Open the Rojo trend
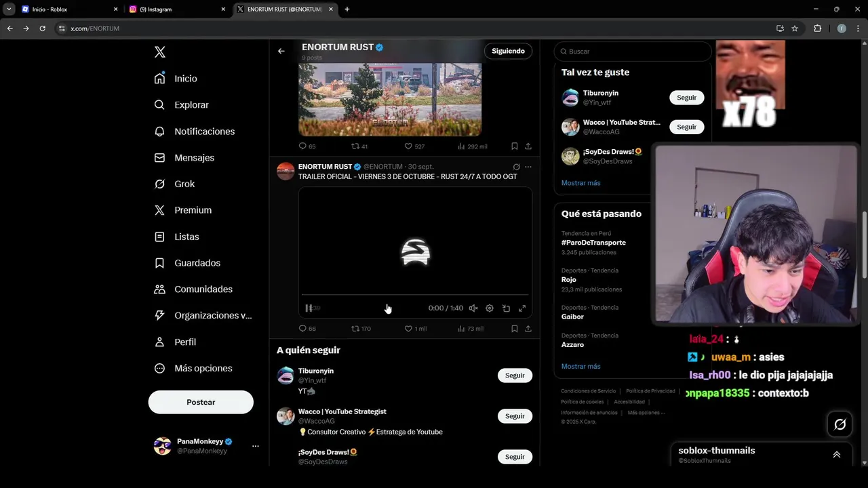 coord(568,280)
